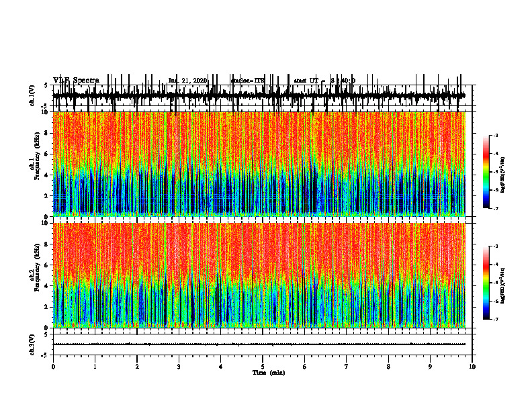
Task: Click the time axis tick label '2'
Action: pos(137,367)
